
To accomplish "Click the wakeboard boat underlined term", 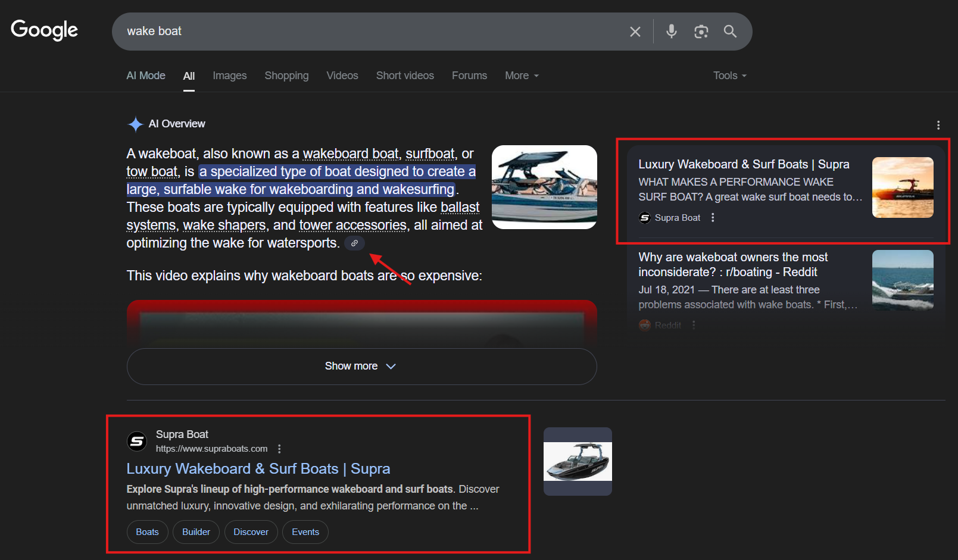I will (350, 154).
